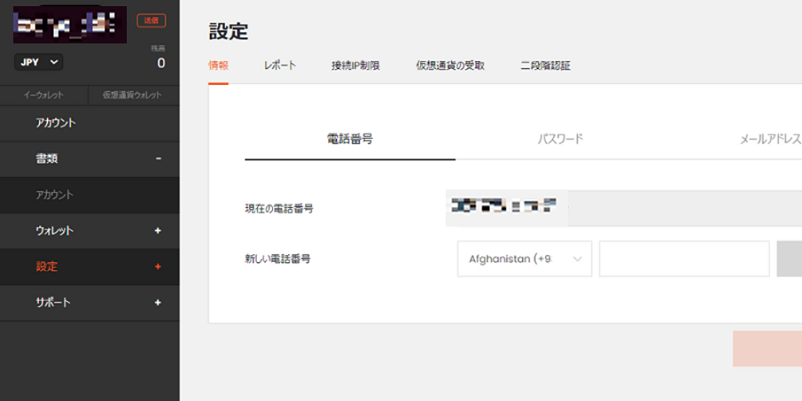Screen dimensions: 802x401
Task: Switch to the レポート tab
Action: (x=280, y=65)
